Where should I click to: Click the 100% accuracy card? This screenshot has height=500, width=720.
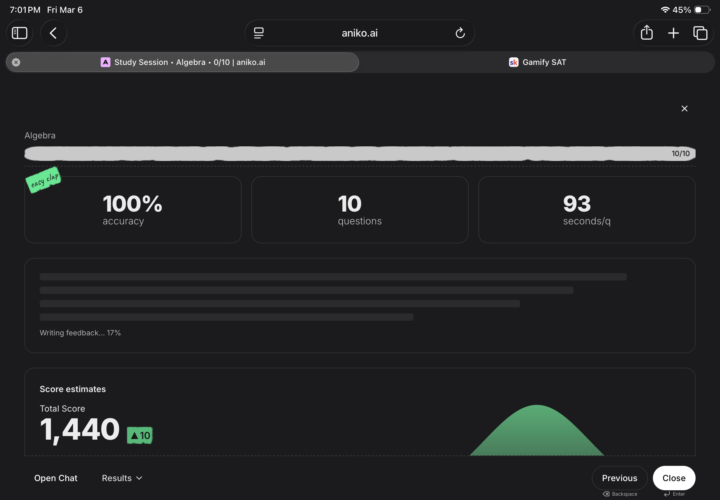click(133, 210)
